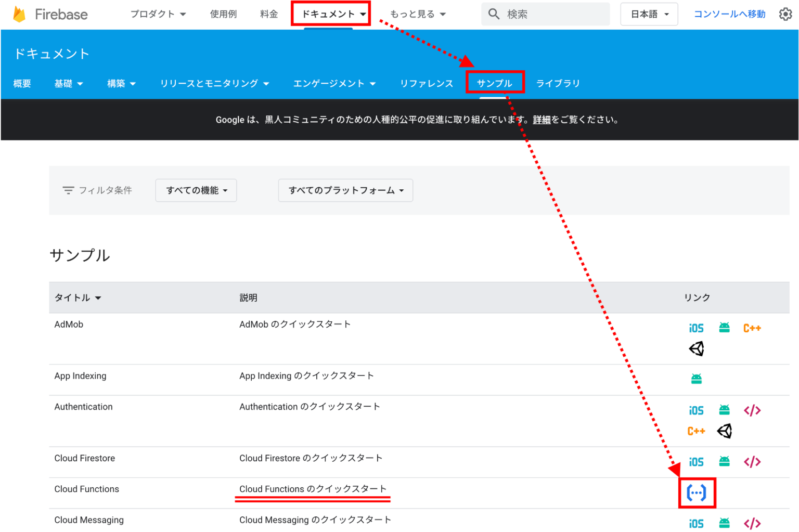Select the Android icon for Cloud Messaging
799x532 pixels.
pos(724,523)
